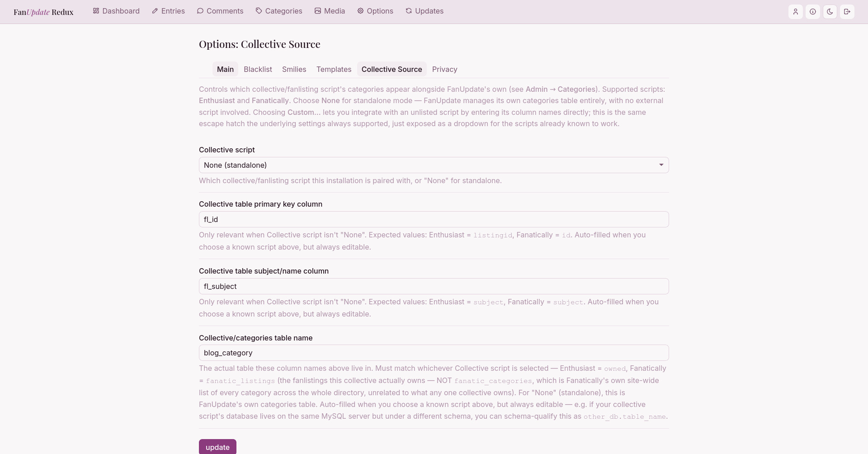Open Dashboard from top navigation
The width and height of the screenshot is (868, 454).
116,11
